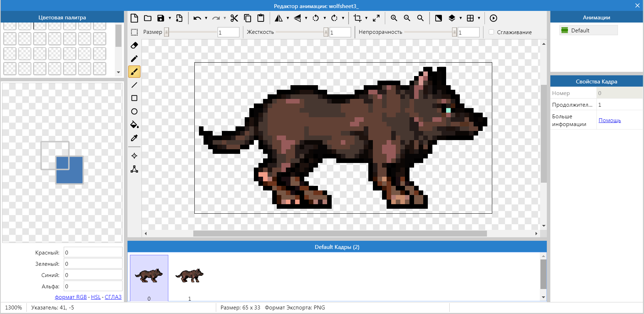Undo the last action
This screenshot has height=314, width=644.
197,18
